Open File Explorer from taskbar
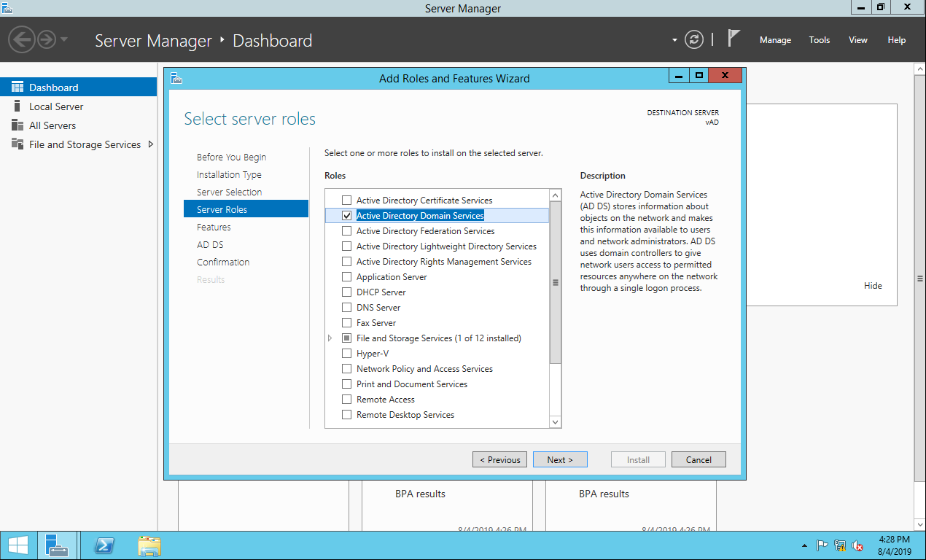 click(x=149, y=545)
